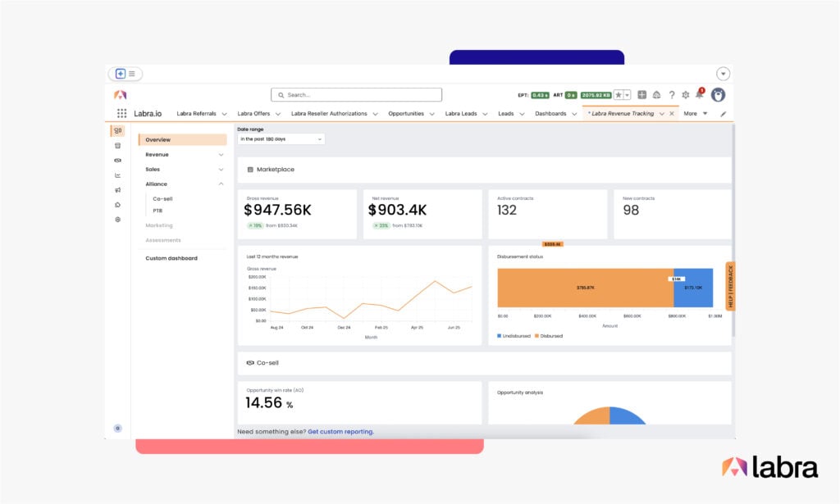Image resolution: width=840 pixels, height=504 pixels.
Task: Click the list lines icon in the top-left pill
Action: (x=132, y=74)
